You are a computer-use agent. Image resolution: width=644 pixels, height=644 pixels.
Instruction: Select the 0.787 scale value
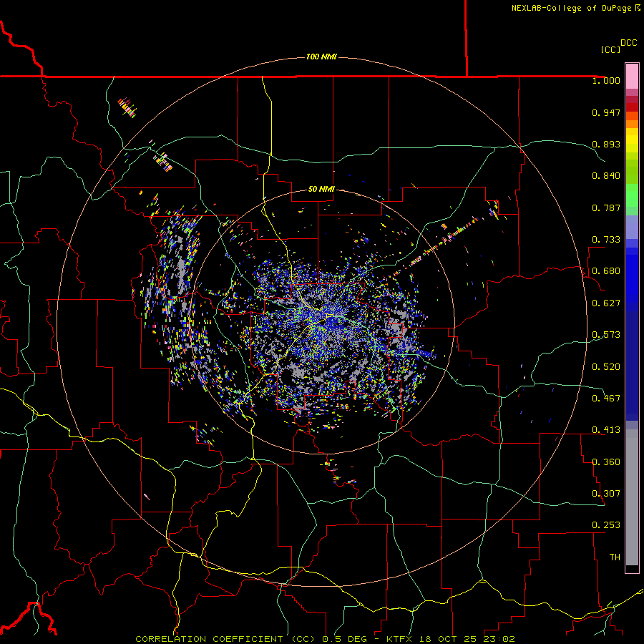pyautogui.click(x=606, y=208)
